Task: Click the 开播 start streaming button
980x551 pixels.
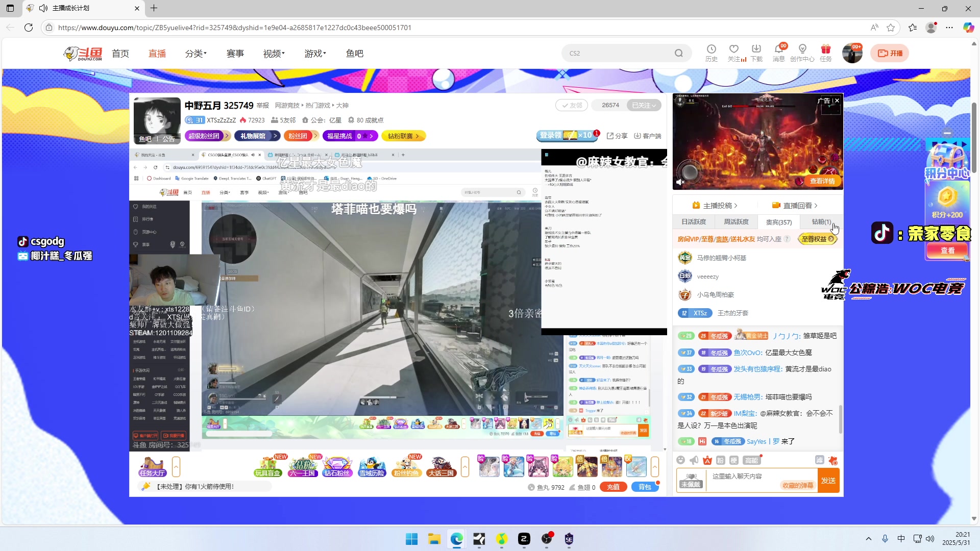Action: pos(890,53)
